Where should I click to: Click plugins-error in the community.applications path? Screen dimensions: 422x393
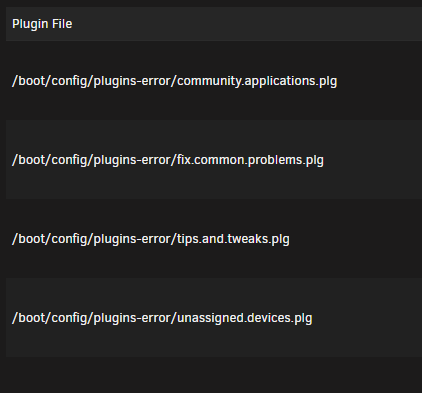132,81
